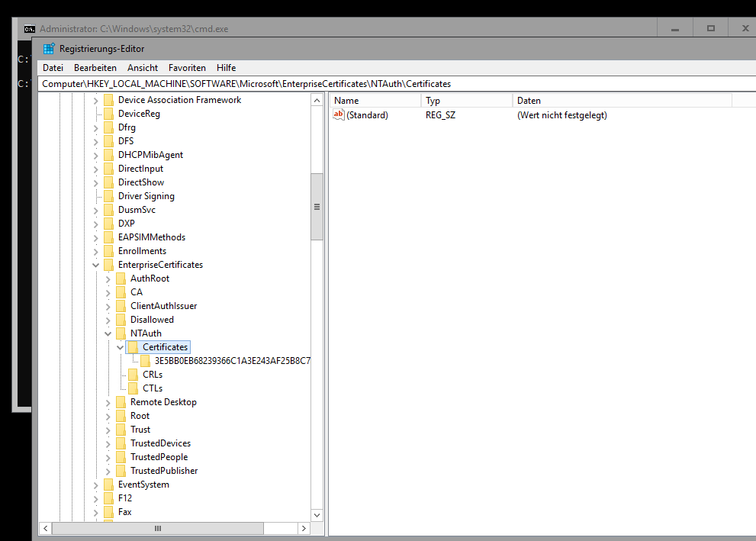Select the Driver Signing folder icon

point(109,196)
